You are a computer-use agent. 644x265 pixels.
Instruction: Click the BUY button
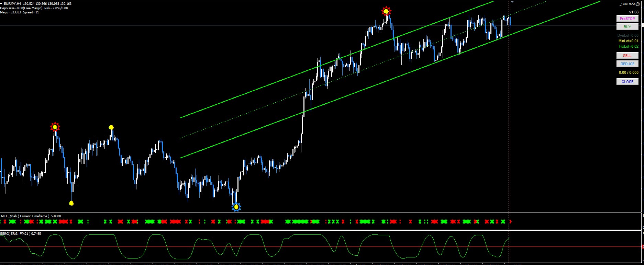tap(627, 27)
